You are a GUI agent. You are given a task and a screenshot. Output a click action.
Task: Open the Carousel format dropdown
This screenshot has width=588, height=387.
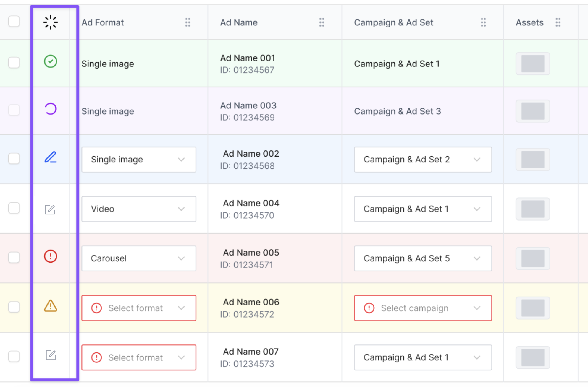coord(139,258)
